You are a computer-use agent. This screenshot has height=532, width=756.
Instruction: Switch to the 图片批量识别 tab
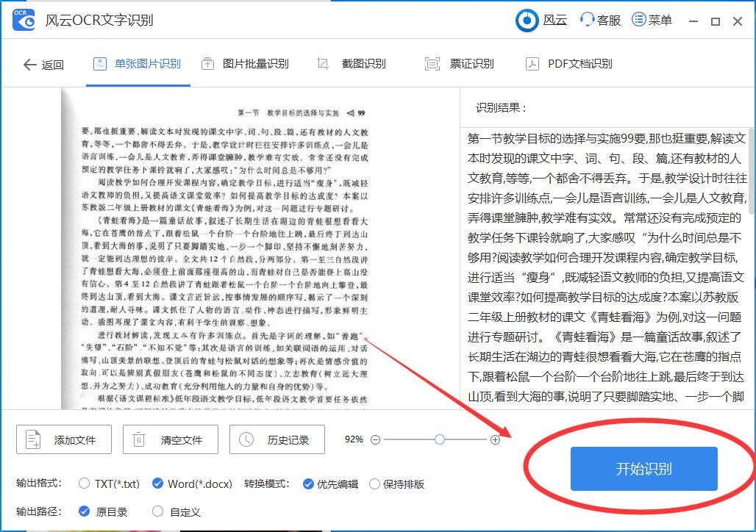[246, 63]
